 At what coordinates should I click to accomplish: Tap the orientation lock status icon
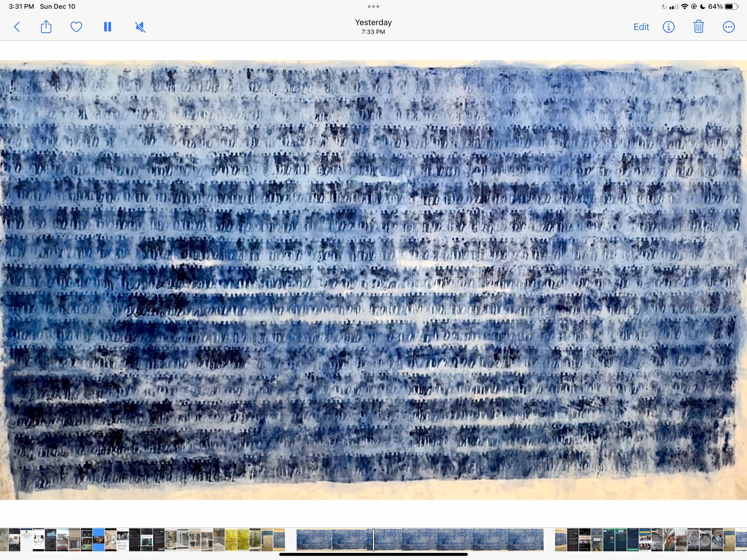point(694,6)
